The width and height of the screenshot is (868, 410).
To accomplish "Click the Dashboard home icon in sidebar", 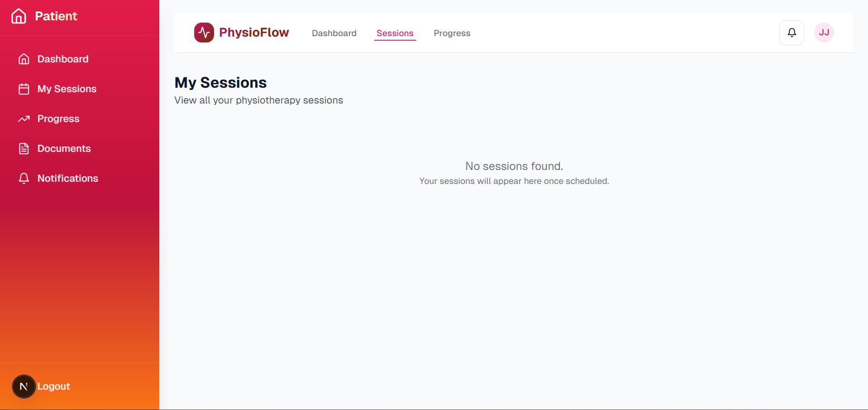I will (24, 59).
